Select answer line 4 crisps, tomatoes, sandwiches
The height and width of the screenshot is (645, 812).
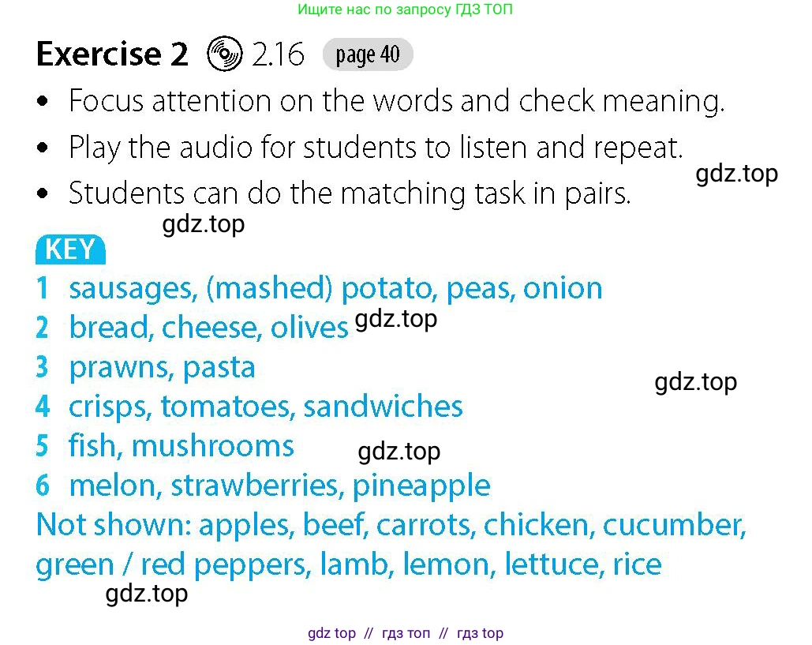click(x=249, y=407)
